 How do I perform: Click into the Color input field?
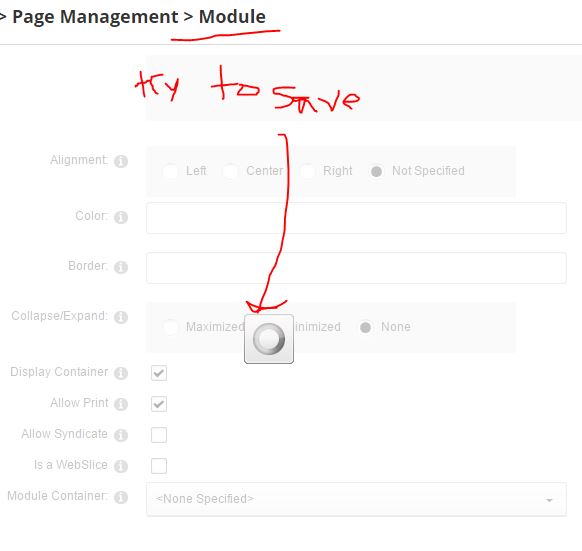pyautogui.click(x=356, y=218)
